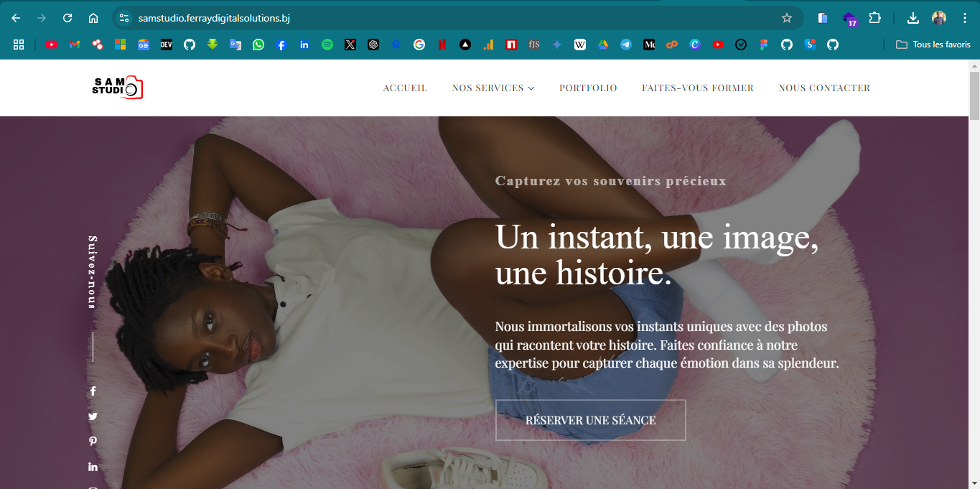Open the X bookmark
The image size is (980, 489).
pos(350,45)
